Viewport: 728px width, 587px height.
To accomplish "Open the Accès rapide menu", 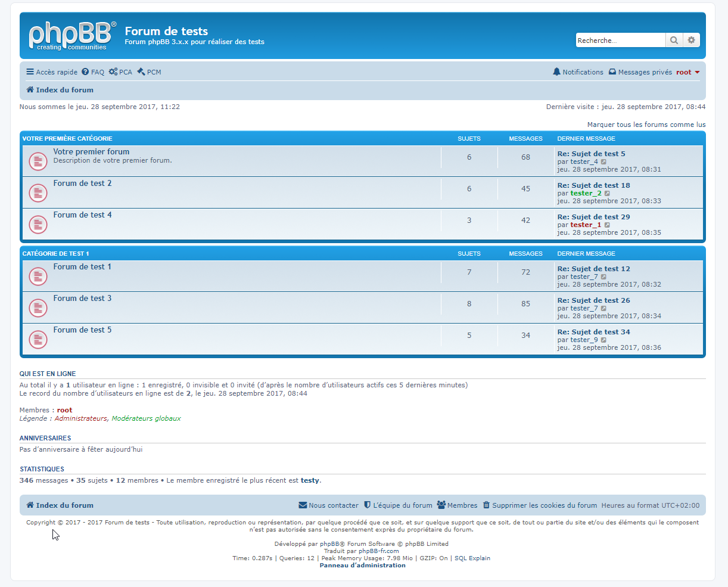I will tap(52, 72).
